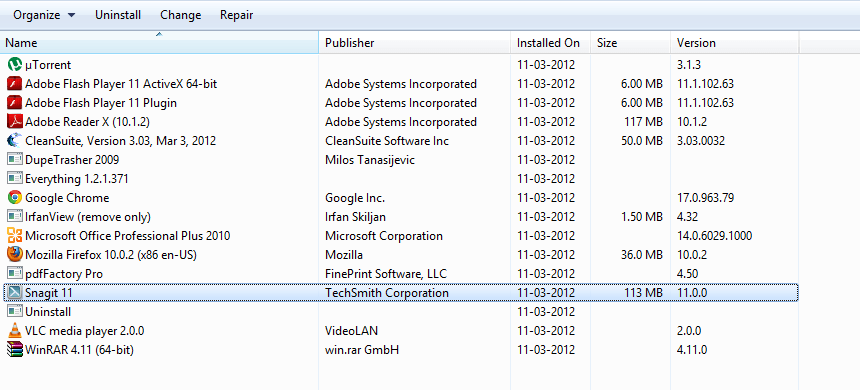The width and height of the screenshot is (860, 390).
Task: Select the VLC media player 2.0.0 name
Action: pos(85,331)
